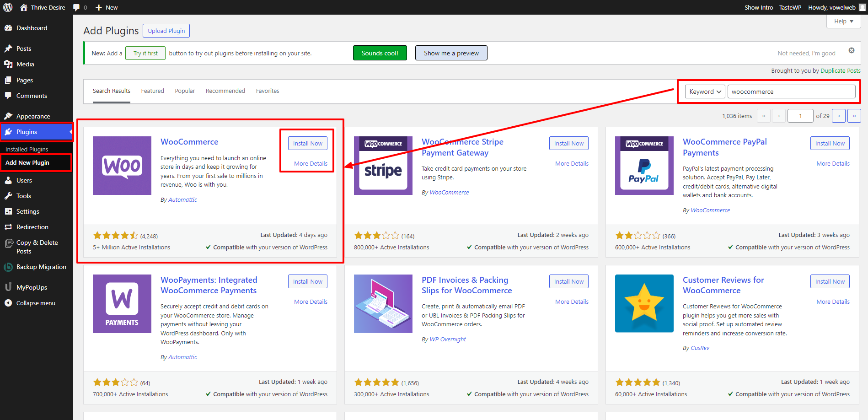Click the WooPayments logo thumbnail
The image size is (868, 420).
122,304
